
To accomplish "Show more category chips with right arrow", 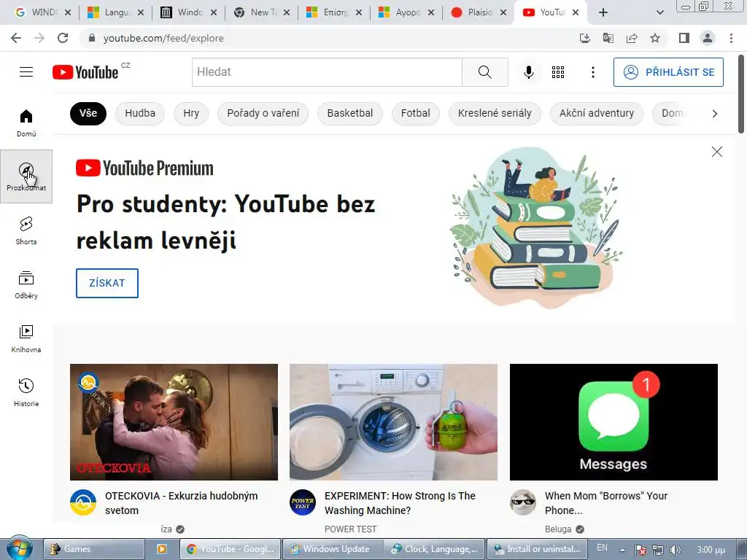I will pos(714,113).
